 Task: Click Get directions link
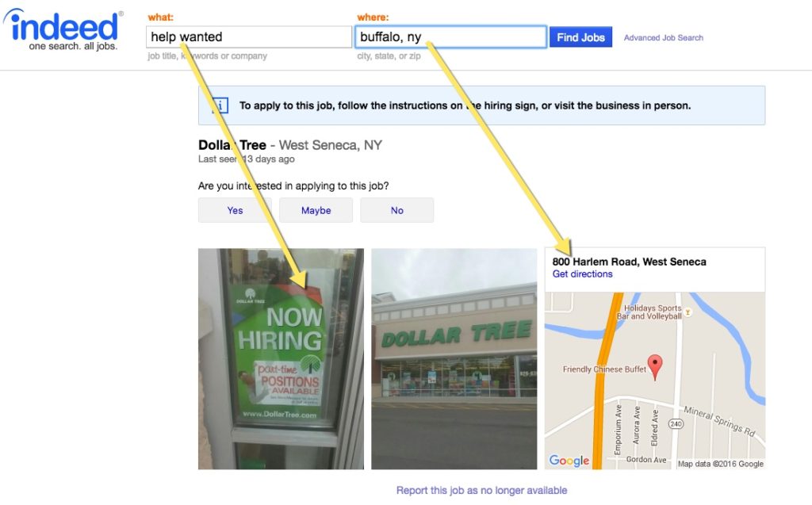(582, 274)
